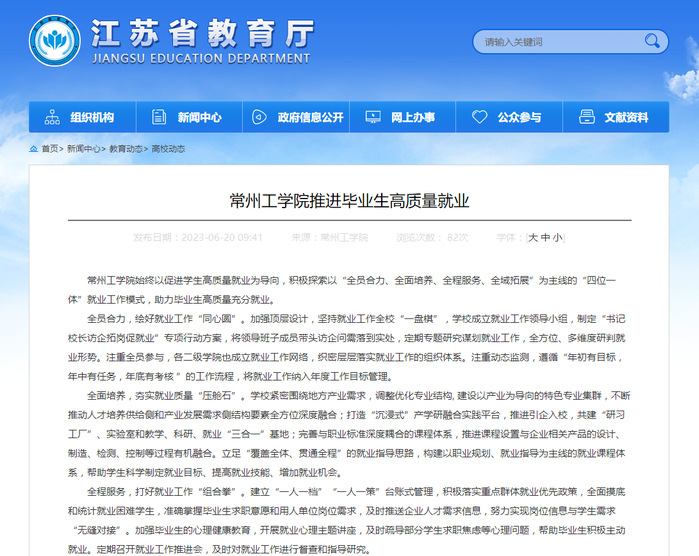The width and height of the screenshot is (699, 556).
Task: Set font size to 小
Action: click(x=557, y=238)
